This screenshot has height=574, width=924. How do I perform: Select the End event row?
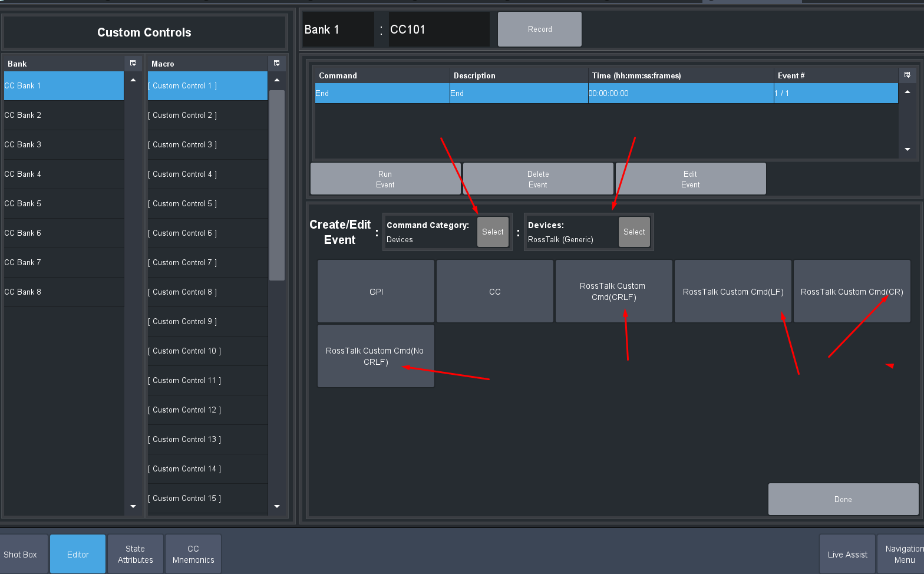(606, 93)
